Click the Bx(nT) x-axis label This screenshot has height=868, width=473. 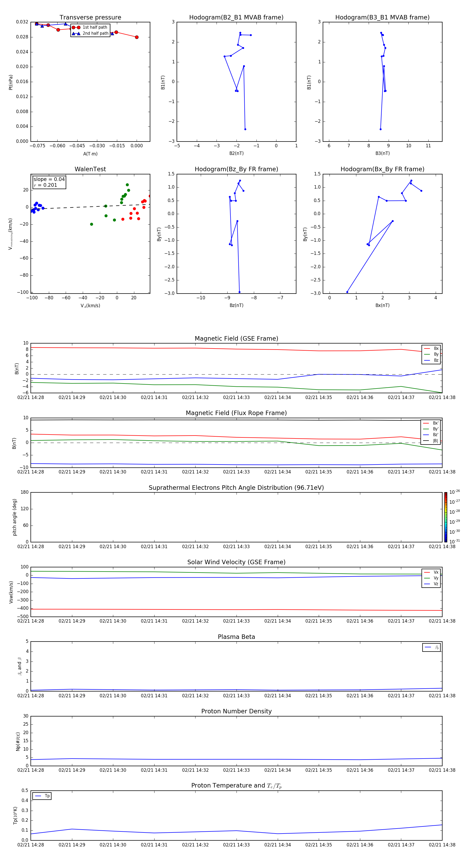tap(382, 305)
